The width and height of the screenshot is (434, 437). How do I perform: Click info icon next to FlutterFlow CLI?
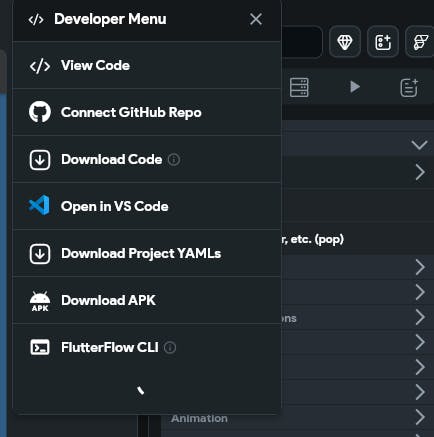point(170,348)
